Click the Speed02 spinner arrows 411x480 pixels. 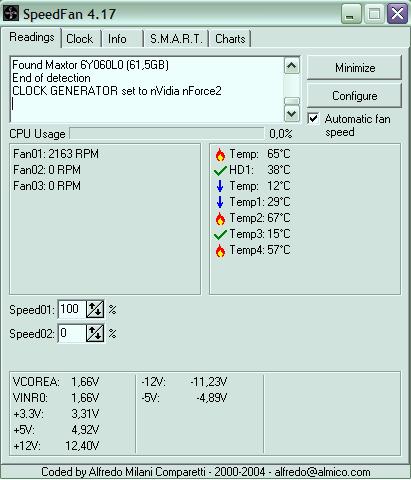(x=95, y=333)
